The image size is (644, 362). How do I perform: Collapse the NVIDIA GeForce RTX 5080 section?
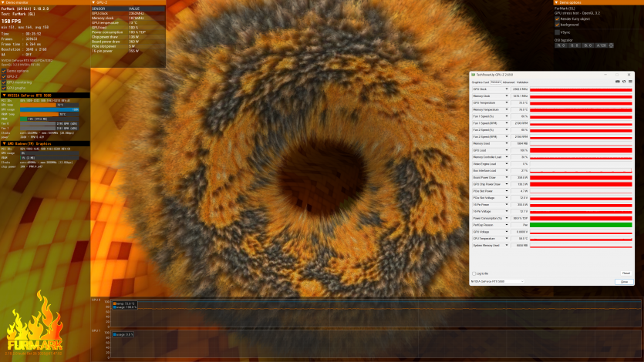point(3,95)
